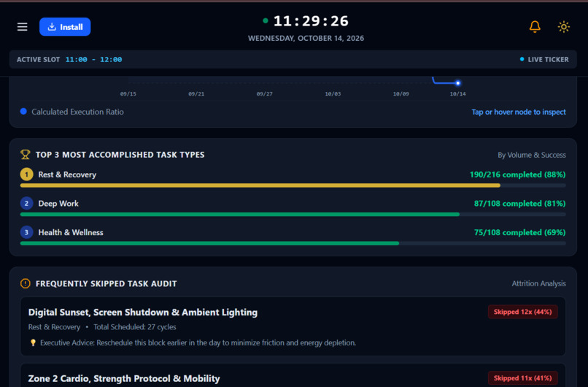Click the 10/03 axis label
The width and height of the screenshot is (588, 387).
(x=333, y=94)
